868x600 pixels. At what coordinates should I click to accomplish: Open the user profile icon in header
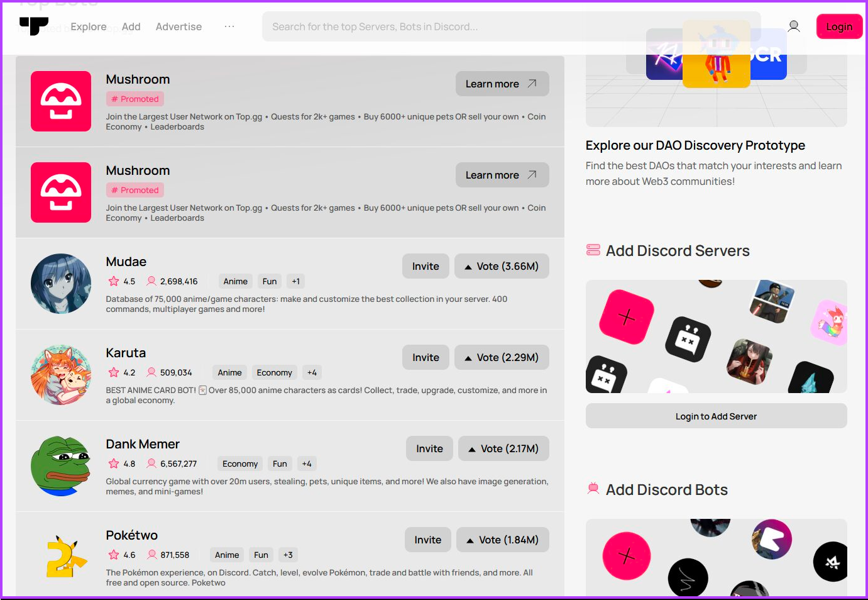794,26
